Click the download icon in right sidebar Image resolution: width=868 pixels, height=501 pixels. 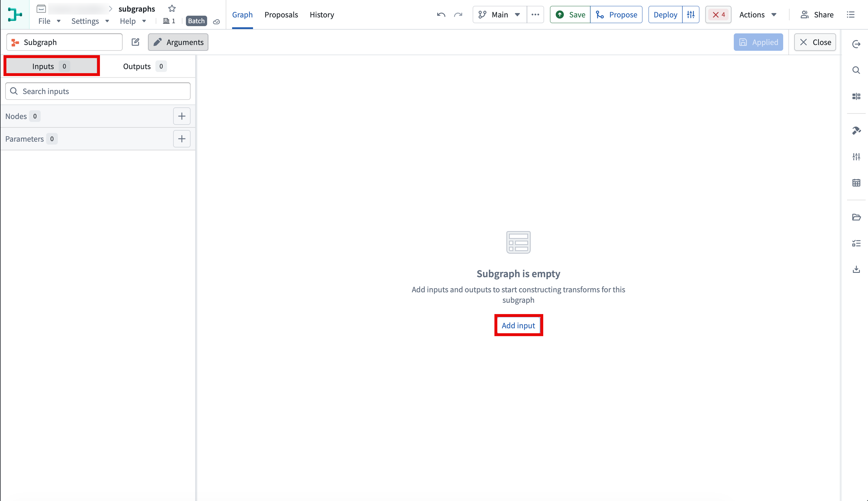[856, 269]
